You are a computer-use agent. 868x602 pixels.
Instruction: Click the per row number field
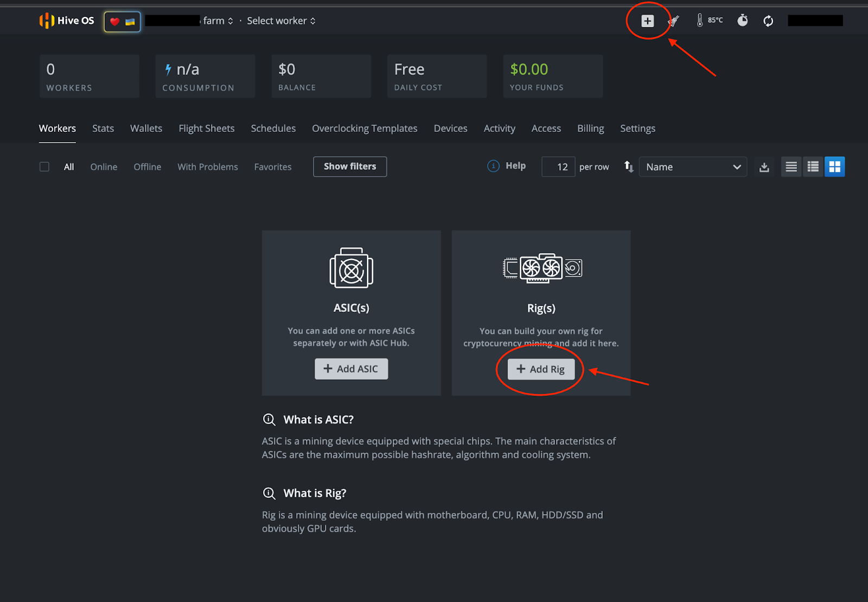pos(558,167)
